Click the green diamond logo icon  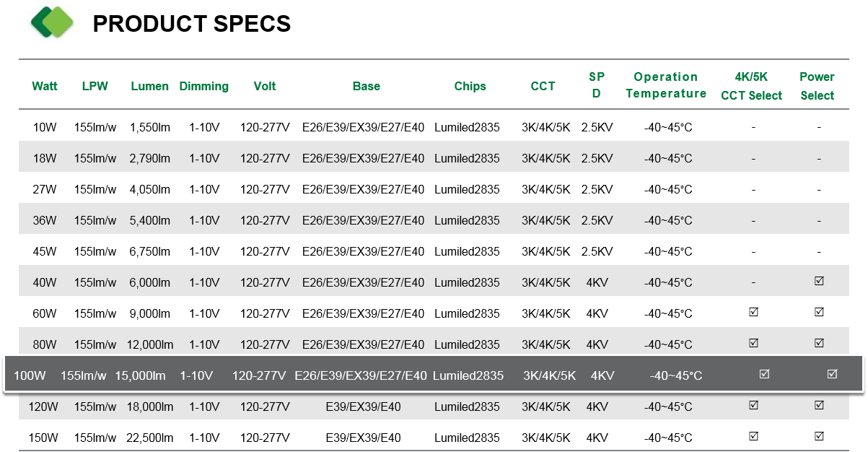(x=52, y=22)
